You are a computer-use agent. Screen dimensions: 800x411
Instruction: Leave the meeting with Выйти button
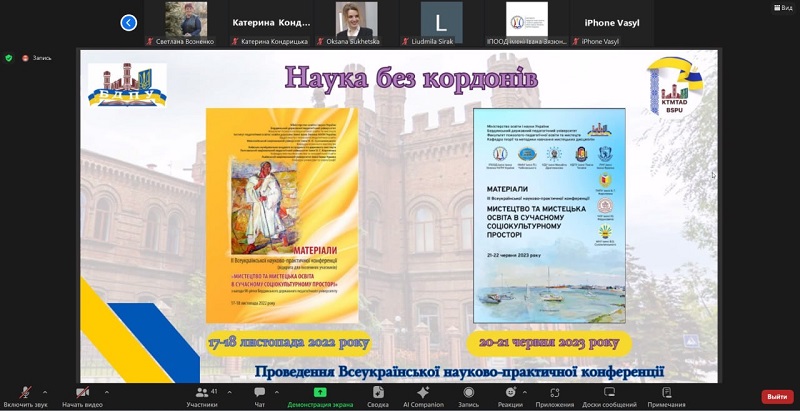pyautogui.click(x=778, y=397)
